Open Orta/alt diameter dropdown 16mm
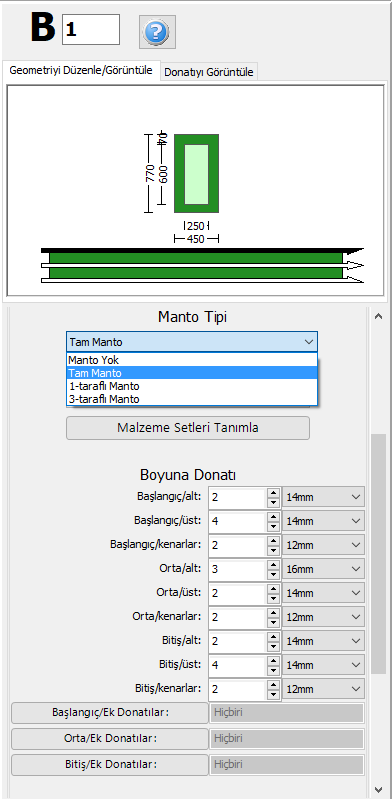Screen dimensions: 392x799 point(323,569)
